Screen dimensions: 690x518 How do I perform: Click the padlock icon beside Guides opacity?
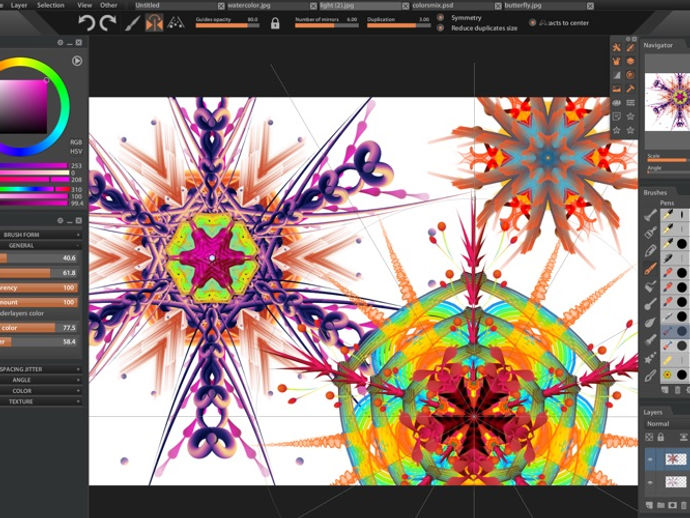click(x=275, y=23)
